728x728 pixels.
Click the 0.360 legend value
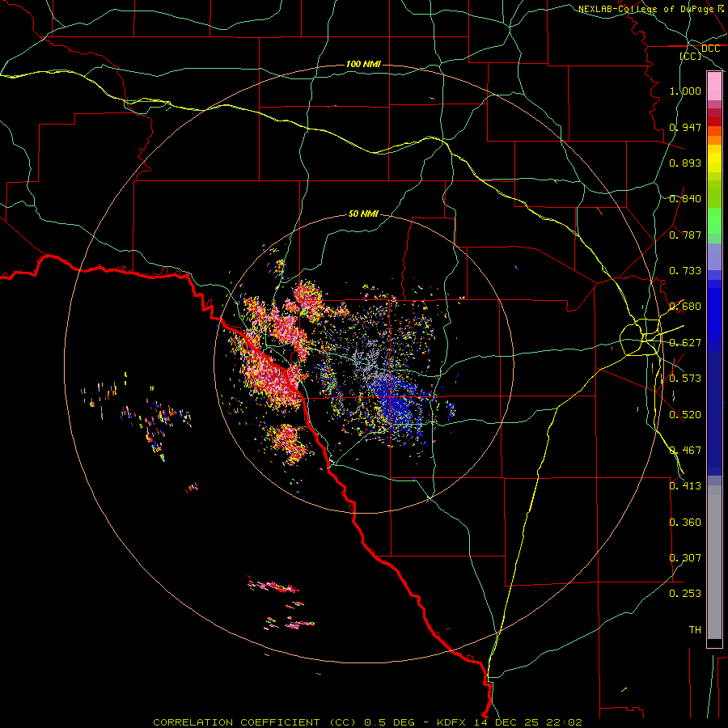tap(685, 523)
